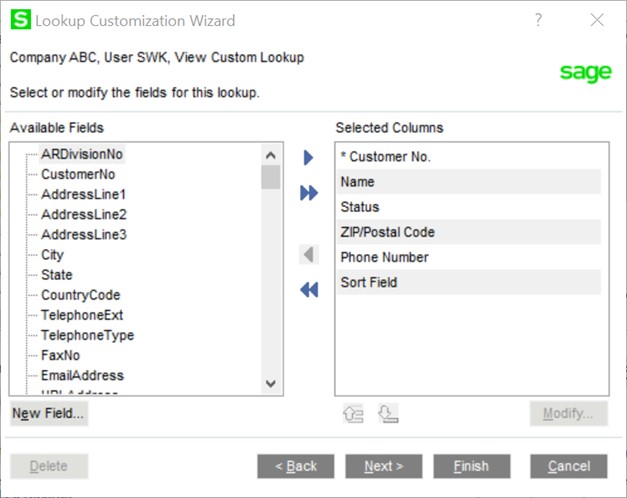The width and height of the screenshot is (627, 498).
Task: Select FaxNo field
Action: point(60,355)
